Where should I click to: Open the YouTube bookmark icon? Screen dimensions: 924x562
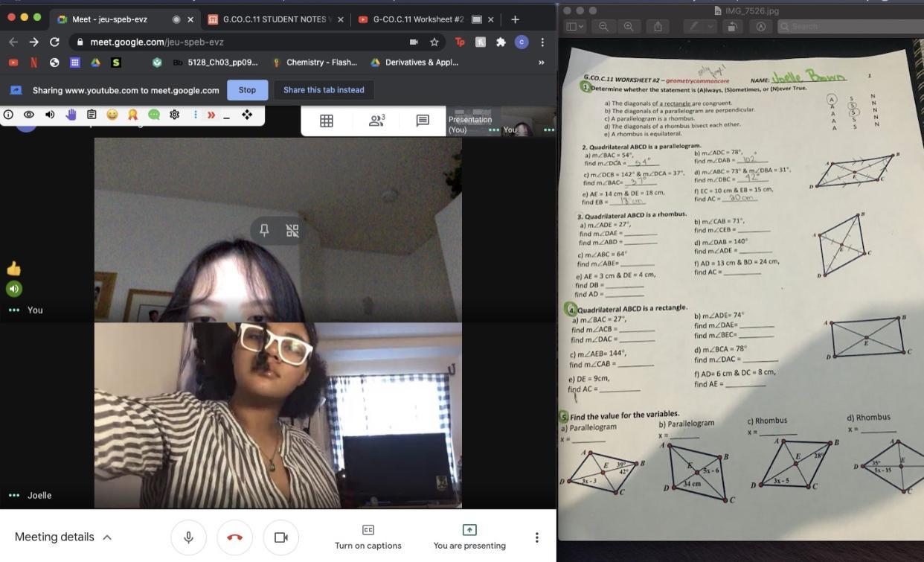(x=13, y=63)
